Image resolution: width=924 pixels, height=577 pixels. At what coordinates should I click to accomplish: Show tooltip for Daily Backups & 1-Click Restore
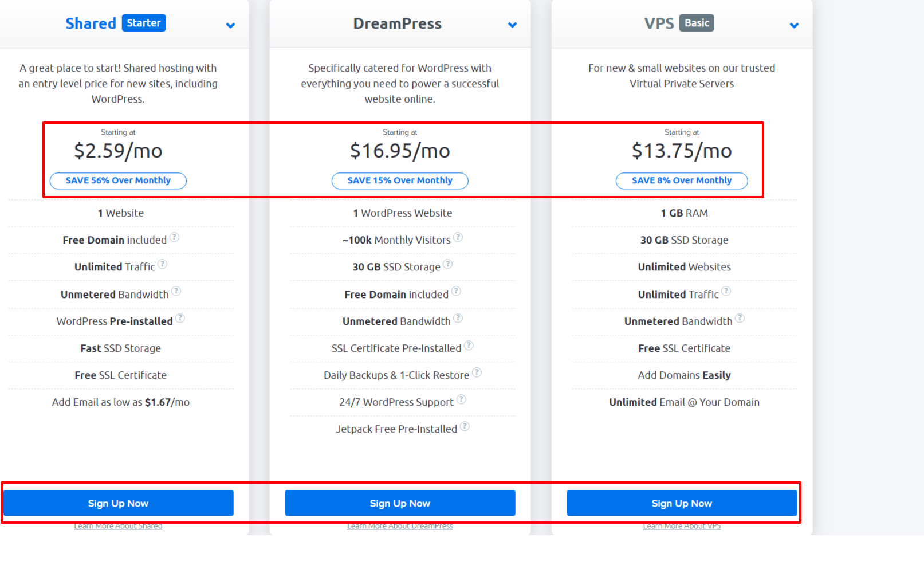477,372
